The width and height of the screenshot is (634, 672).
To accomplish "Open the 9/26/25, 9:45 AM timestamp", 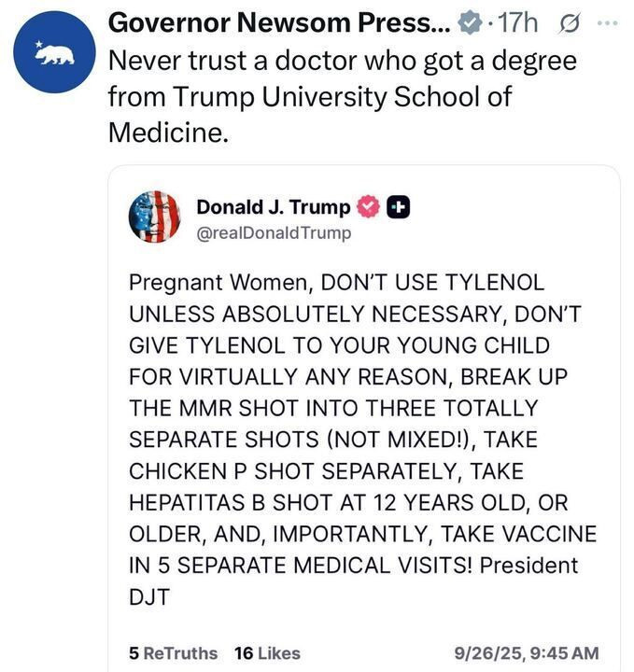I will coord(524,653).
